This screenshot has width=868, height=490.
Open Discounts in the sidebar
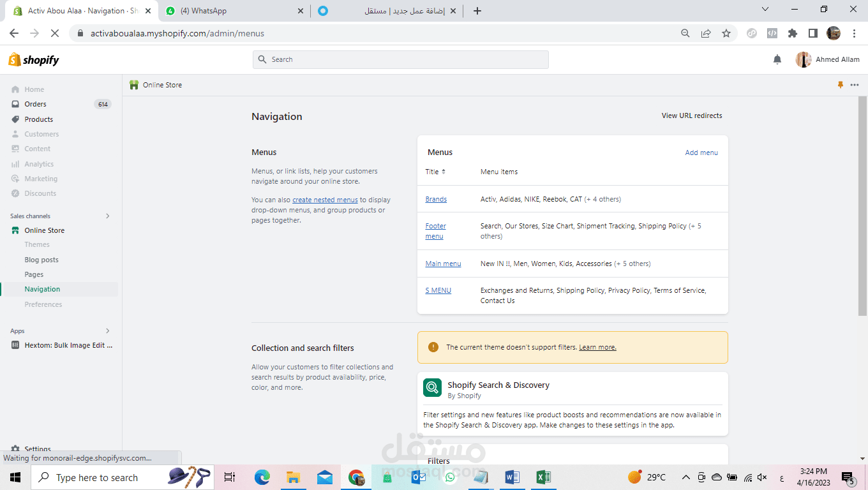40,193
